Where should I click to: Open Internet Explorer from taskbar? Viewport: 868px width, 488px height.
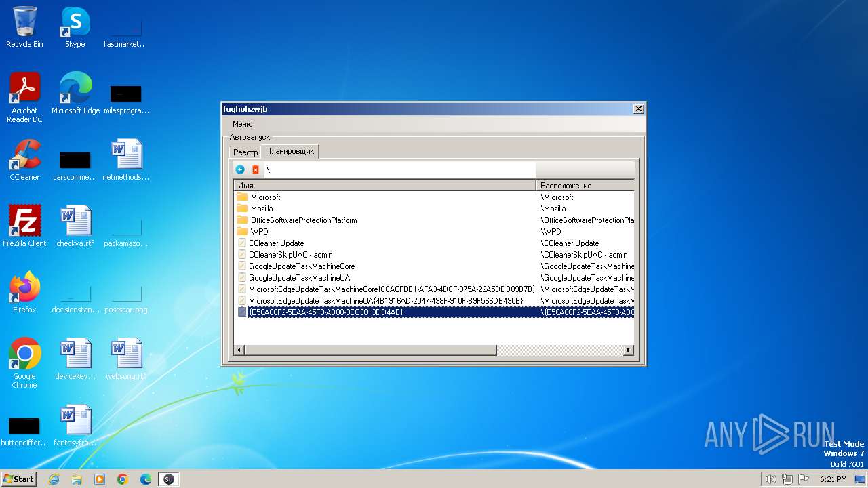(x=54, y=479)
